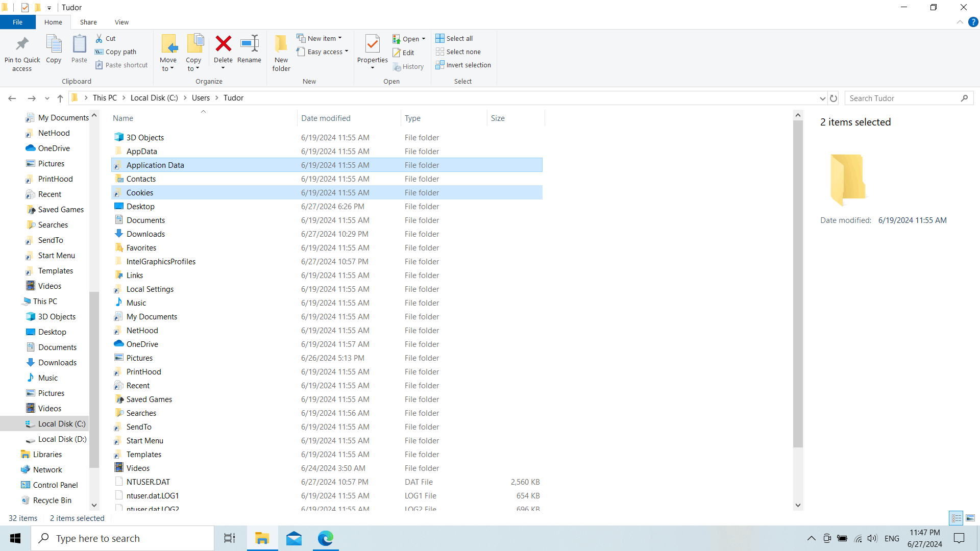Click the Cut scissors icon

(x=100, y=38)
